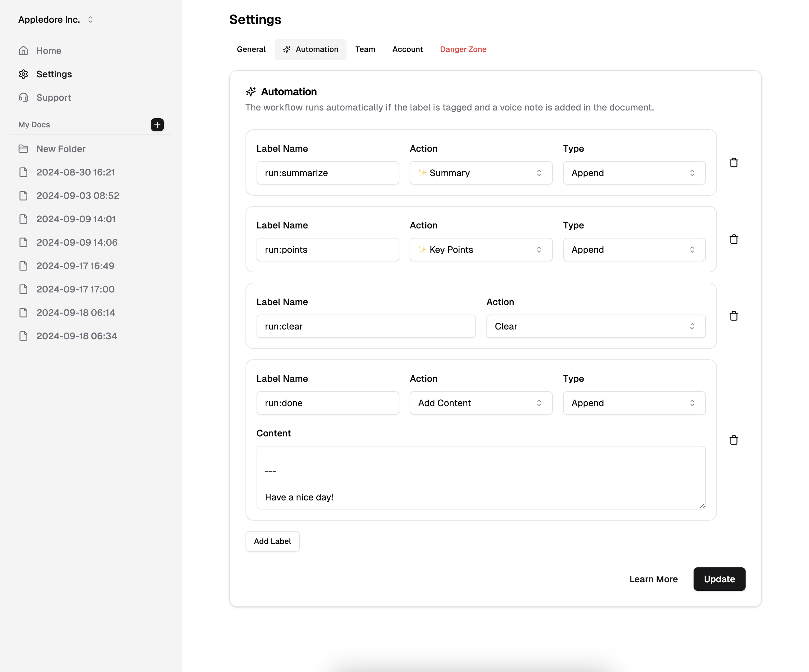The width and height of the screenshot is (809, 672).
Task: Open Type dropdown for run:done row
Action: coord(634,403)
